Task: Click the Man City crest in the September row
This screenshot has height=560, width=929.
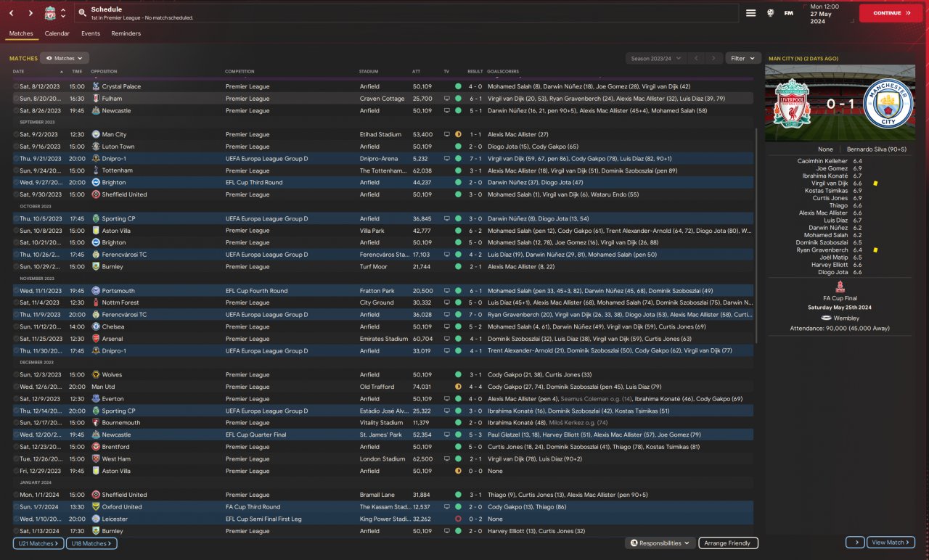Action: coord(96,134)
